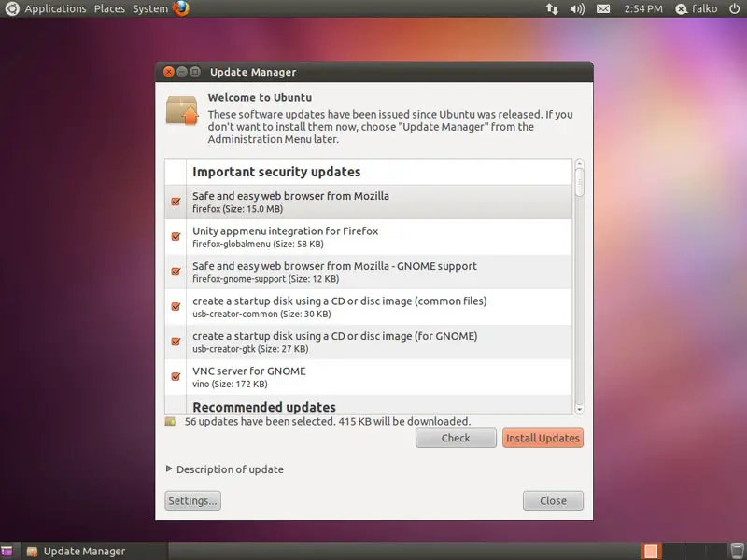Click the Update Manager title bar
The width and height of the screenshot is (747, 560).
pyautogui.click(x=374, y=72)
